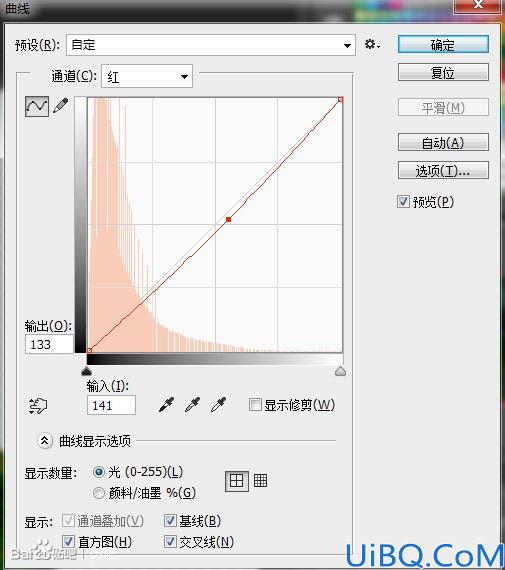Click the 输入(I) field showing 141
This screenshot has height=570, width=505.
pos(111,405)
